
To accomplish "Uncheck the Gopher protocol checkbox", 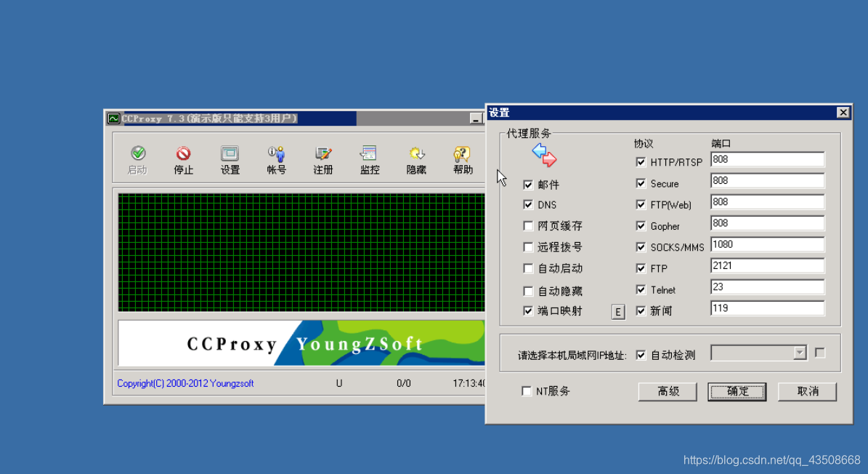I will [641, 226].
